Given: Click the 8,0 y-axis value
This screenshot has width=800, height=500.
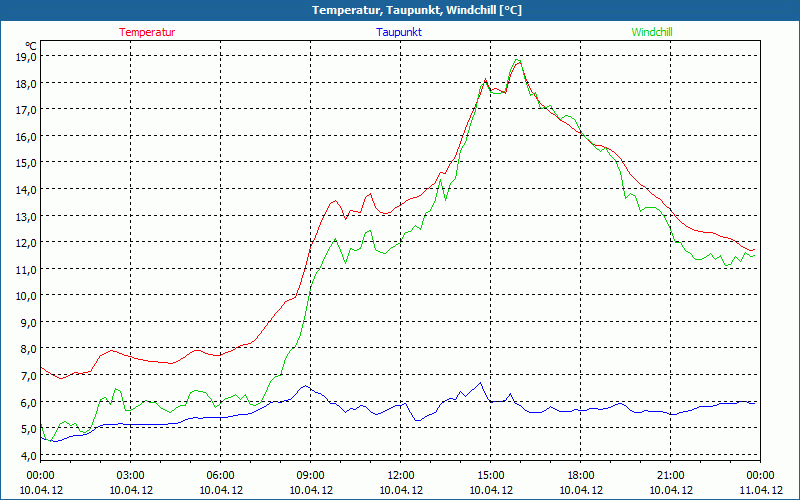Looking at the screenshot, I should tap(29, 349).
